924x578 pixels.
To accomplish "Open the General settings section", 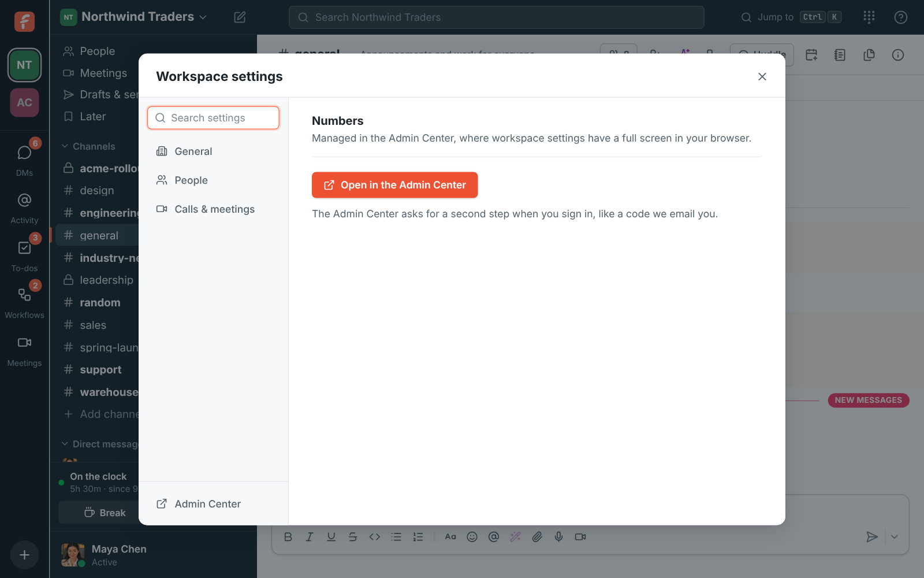I will pyautogui.click(x=214, y=151).
